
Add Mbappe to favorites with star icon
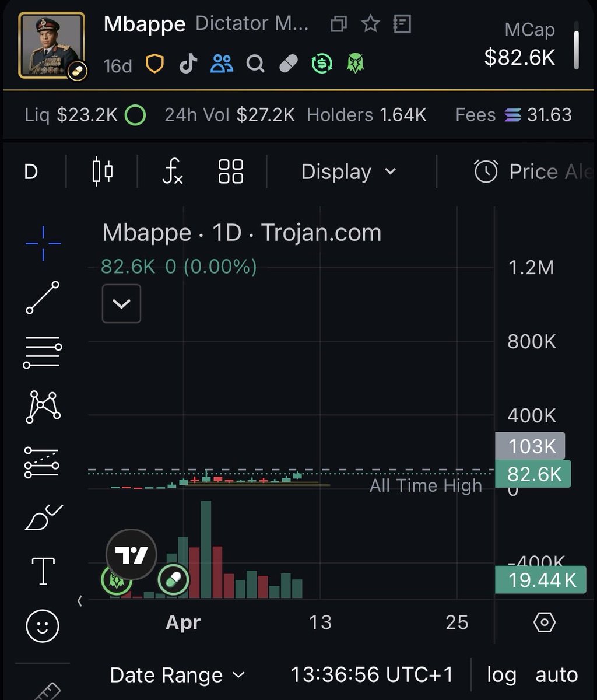tap(370, 24)
